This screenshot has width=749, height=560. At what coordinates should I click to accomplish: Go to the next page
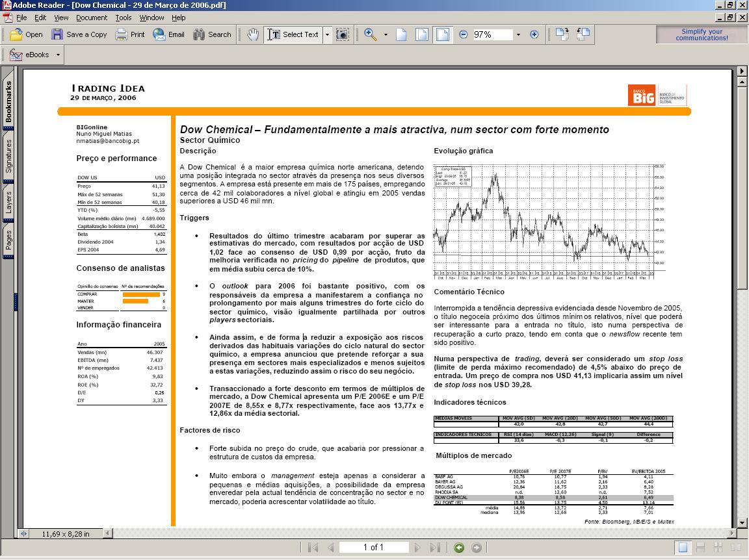coord(417,548)
